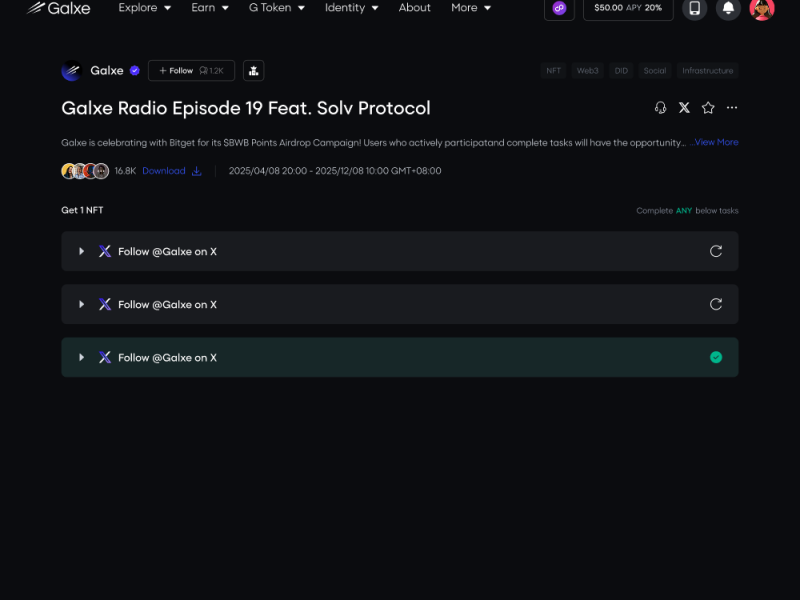Viewport: 800px width, 600px height.
Task: Select the Infrastructure tag
Action: coord(708,70)
